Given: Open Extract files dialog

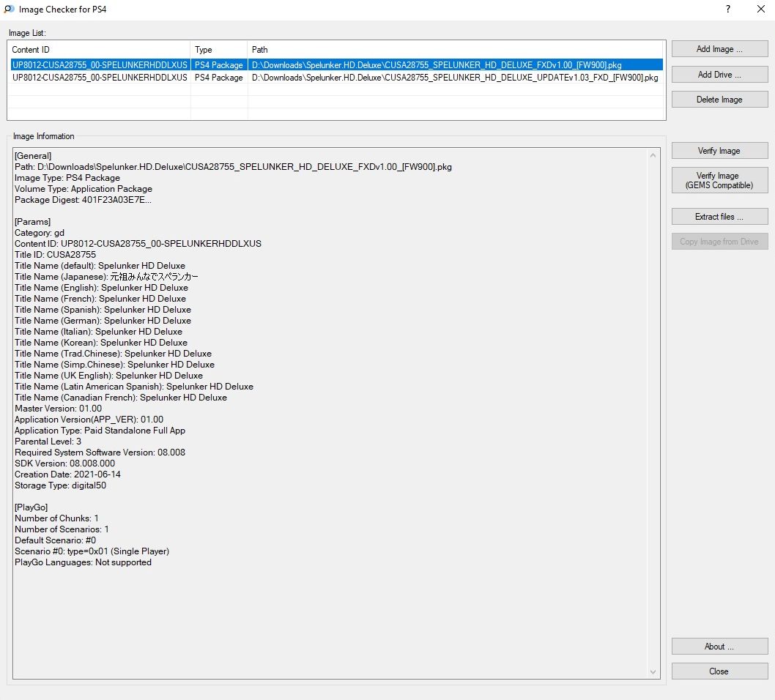Looking at the screenshot, I should 719,217.
